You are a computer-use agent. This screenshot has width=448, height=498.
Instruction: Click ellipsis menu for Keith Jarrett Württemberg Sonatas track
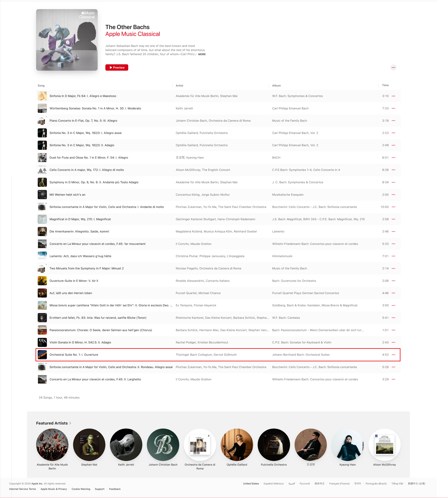393,108
